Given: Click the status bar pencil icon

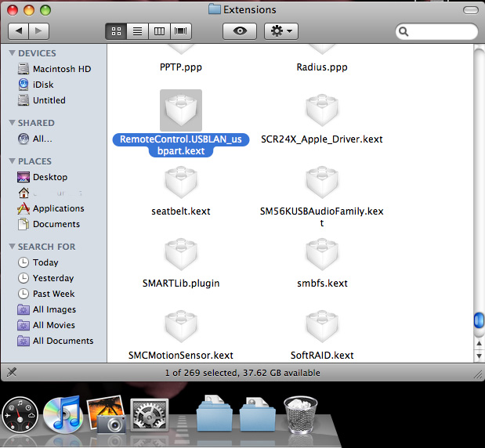Looking at the screenshot, I should (12, 372).
